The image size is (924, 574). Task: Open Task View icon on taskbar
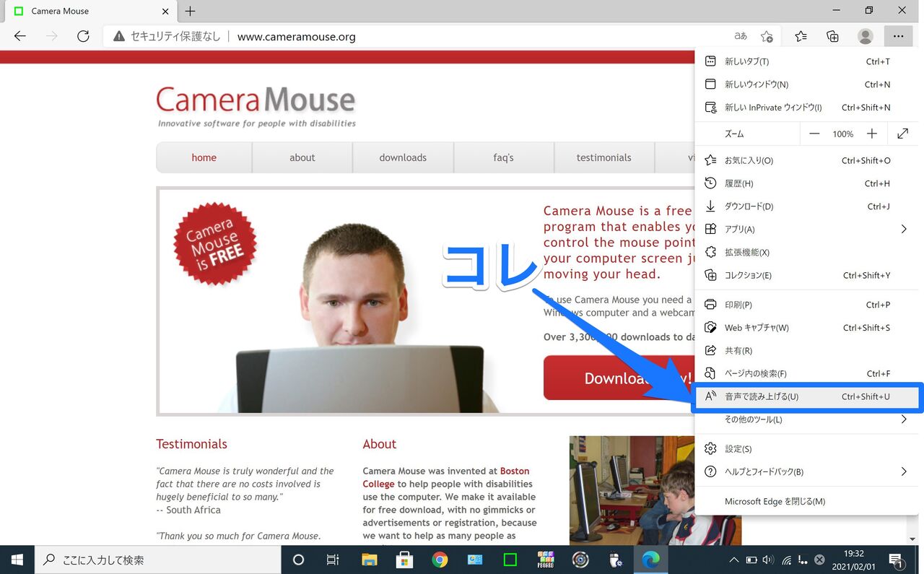click(x=333, y=560)
